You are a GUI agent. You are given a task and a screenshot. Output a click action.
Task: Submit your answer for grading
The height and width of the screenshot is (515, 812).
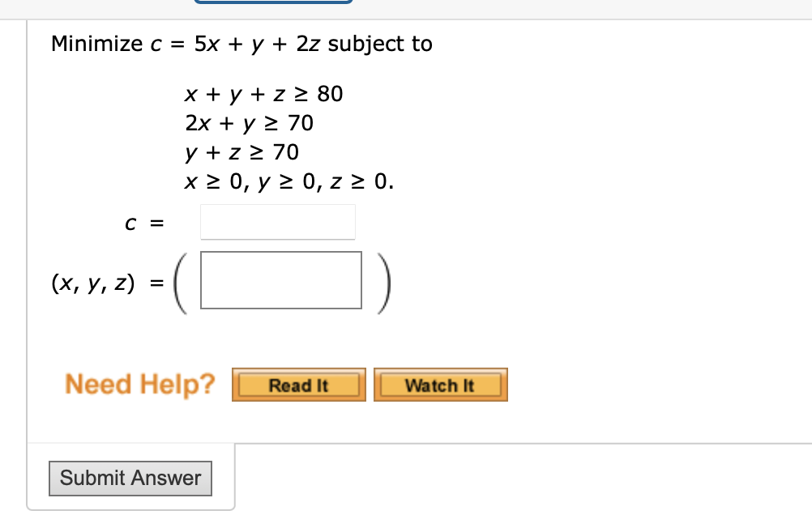(130, 479)
